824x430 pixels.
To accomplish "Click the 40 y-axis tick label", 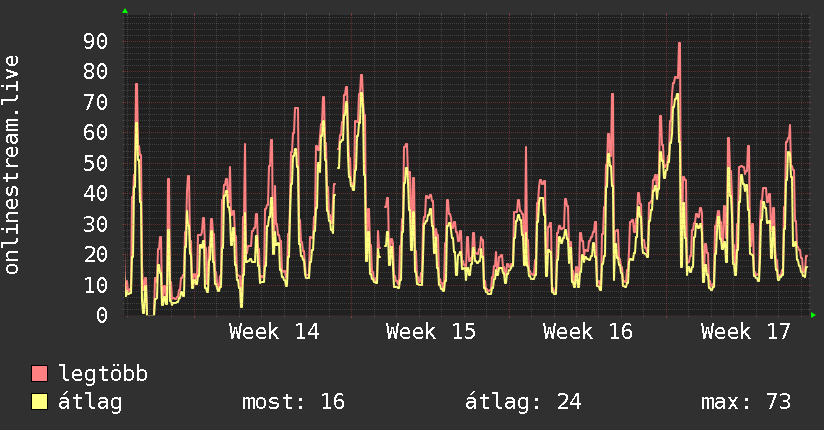I will 95,193.
